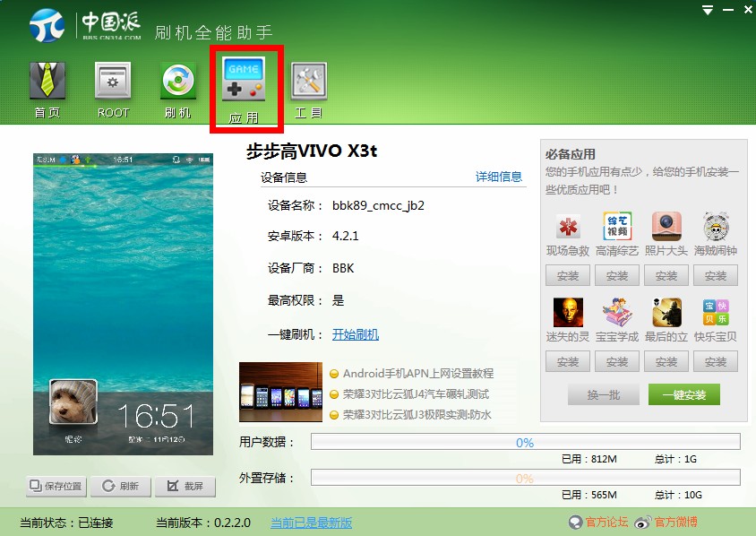The height and width of the screenshot is (536, 756).
Task: Click the 海贼闹钟 alarm app icon
Action: [716, 226]
